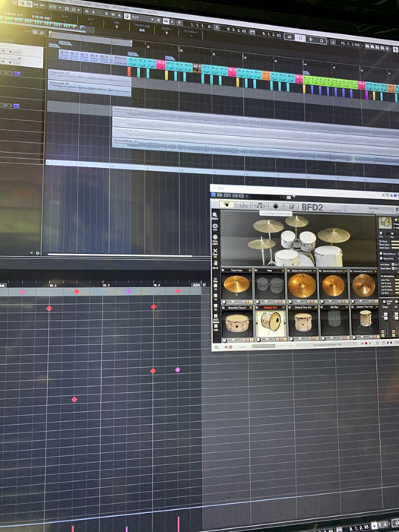399x532 pixels.
Task: Switch to the BFD2 Grooves page tab
Action: pyautogui.click(x=259, y=205)
